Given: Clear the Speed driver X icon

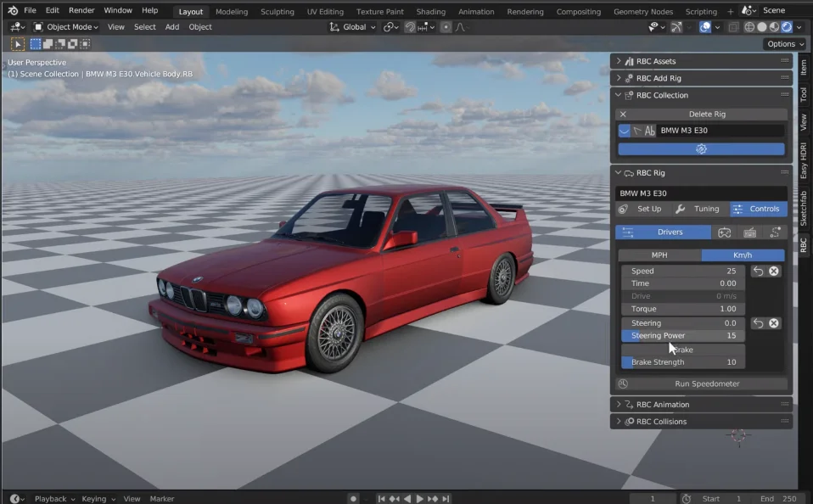Looking at the screenshot, I should tap(774, 272).
